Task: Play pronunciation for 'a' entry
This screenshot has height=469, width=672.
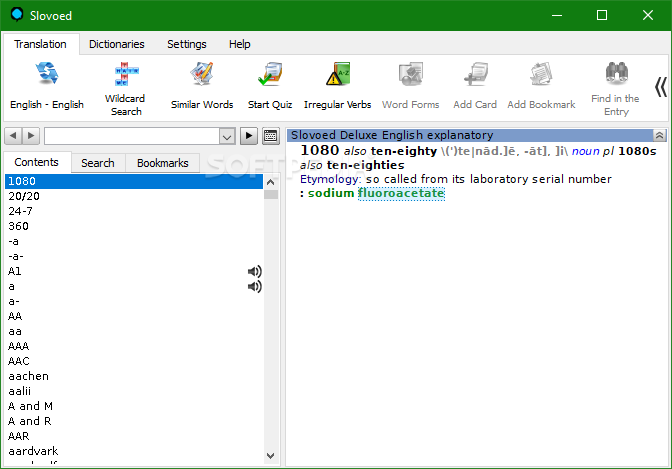Action: (255, 286)
